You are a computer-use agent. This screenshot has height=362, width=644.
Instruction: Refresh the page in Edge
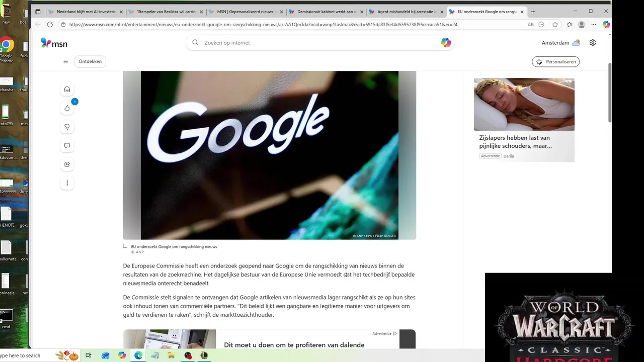click(x=50, y=24)
